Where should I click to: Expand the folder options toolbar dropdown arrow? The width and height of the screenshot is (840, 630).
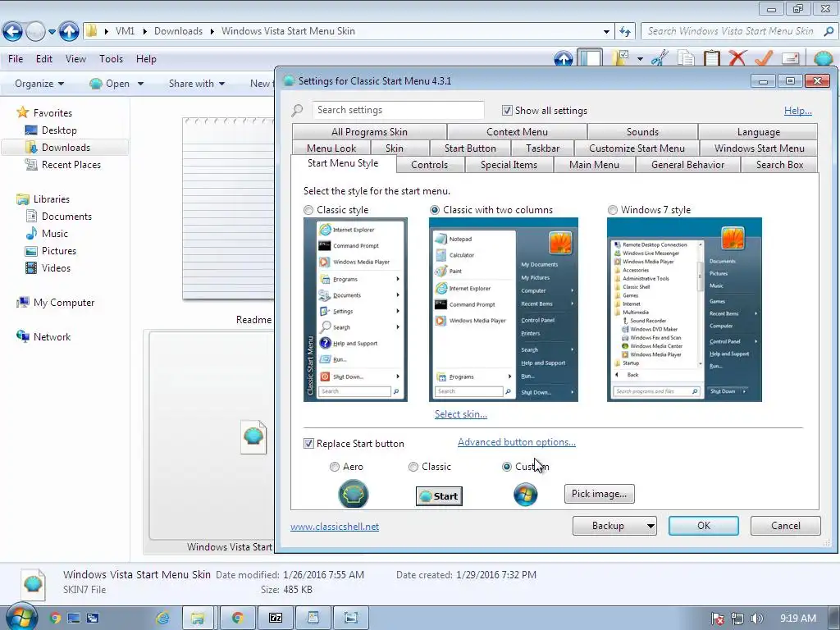tap(640, 58)
